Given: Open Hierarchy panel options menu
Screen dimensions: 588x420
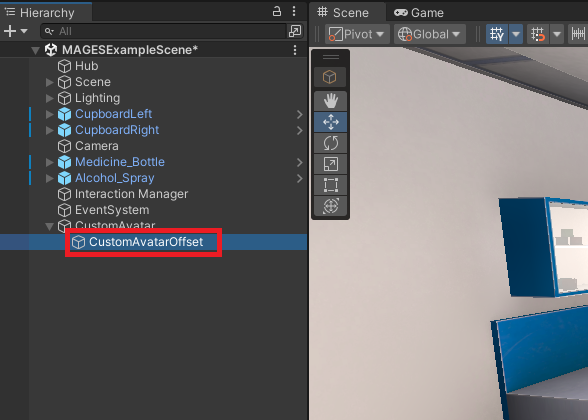Looking at the screenshot, I should tap(294, 11).
